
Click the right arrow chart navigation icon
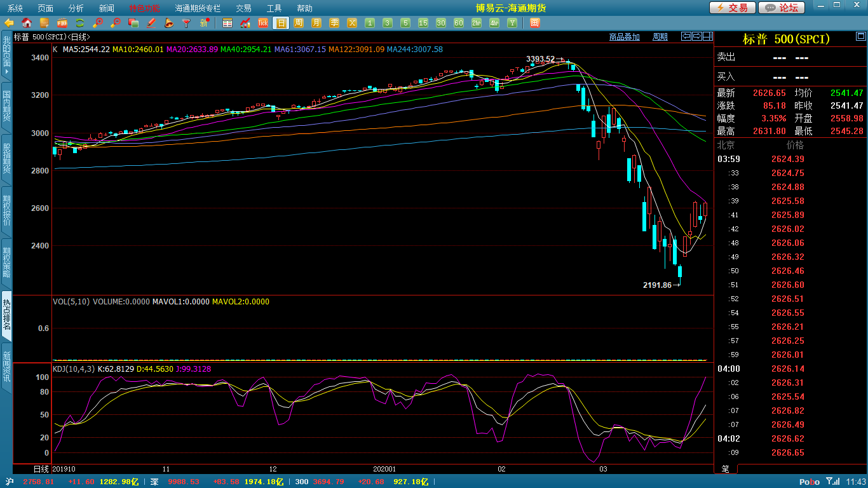pyautogui.click(x=696, y=36)
